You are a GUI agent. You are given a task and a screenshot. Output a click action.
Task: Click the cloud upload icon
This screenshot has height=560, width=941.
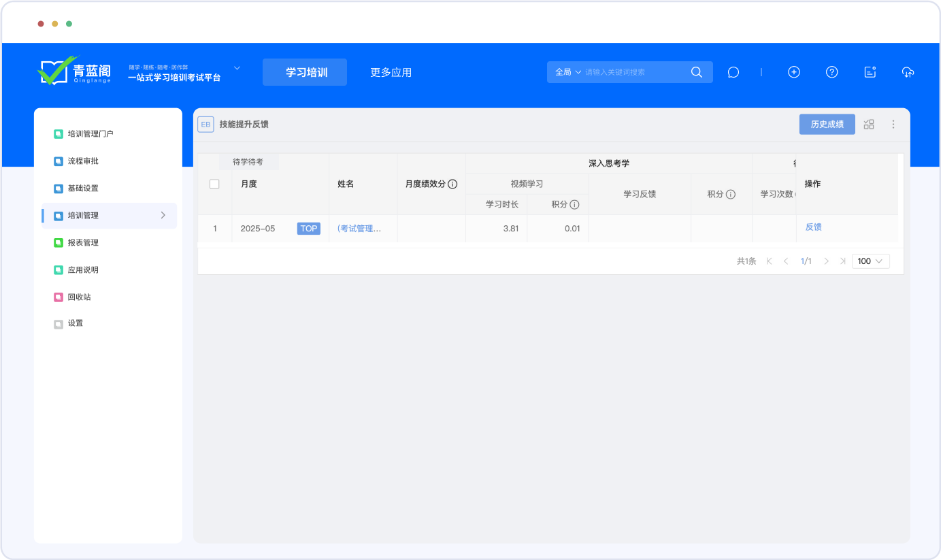pos(908,72)
